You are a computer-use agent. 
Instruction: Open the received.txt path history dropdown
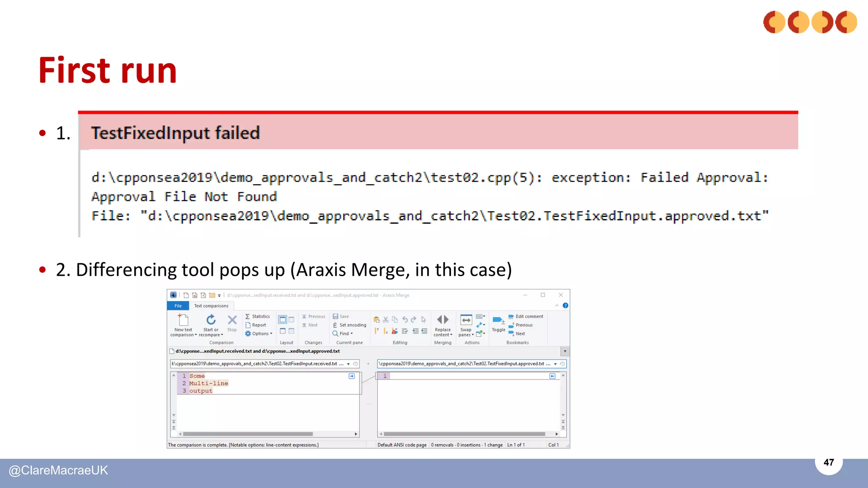click(x=348, y=364)
